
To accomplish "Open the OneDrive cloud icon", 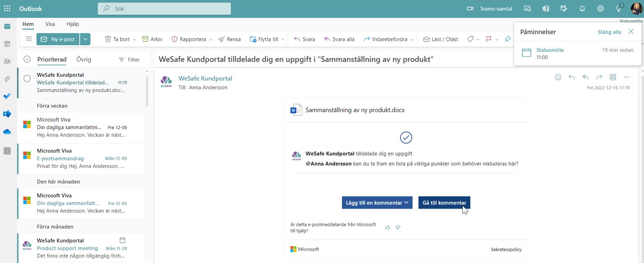I will [x=7, y=132].
